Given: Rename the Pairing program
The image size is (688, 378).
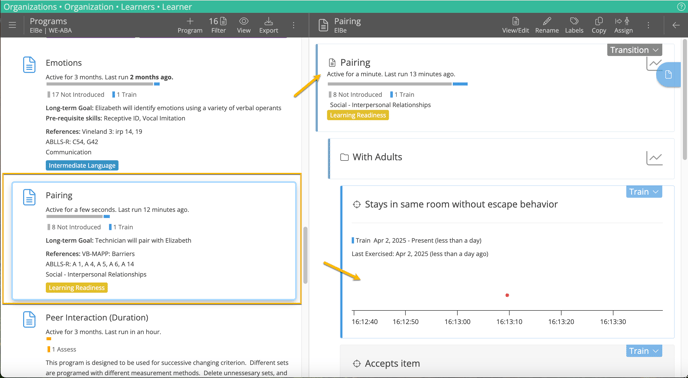Looking at the screenshot, I should point(547,25).
